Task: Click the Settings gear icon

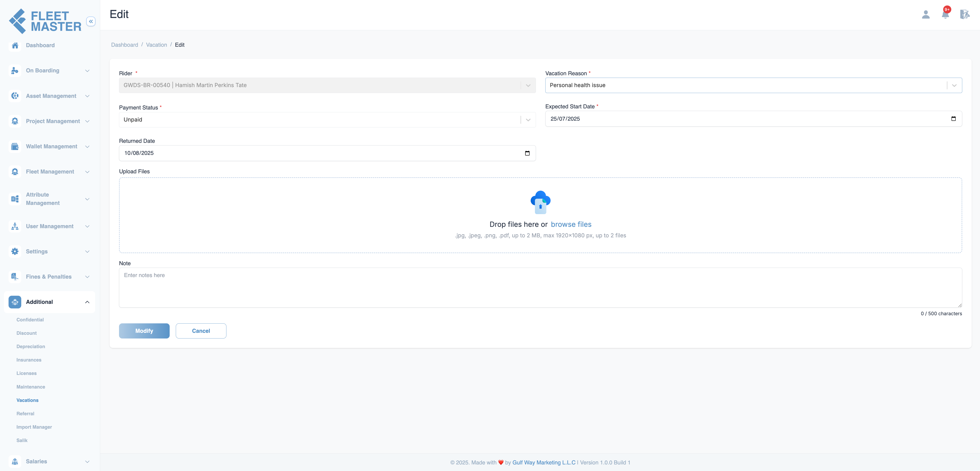Action: (15, 251)
